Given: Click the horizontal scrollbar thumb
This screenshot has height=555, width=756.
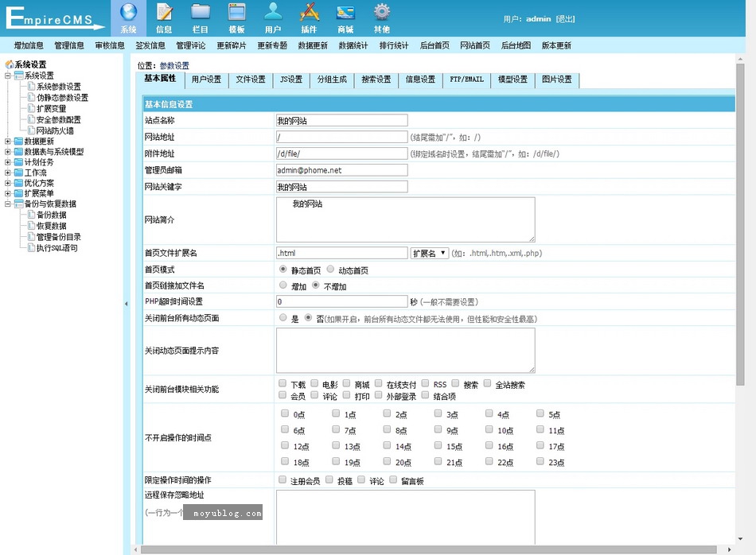Looking at the screenshot, I should (x=428, y=549).
